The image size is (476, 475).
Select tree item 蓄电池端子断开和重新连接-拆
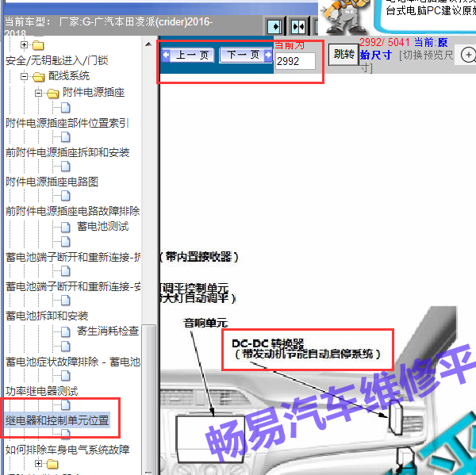tap(73, 257)
